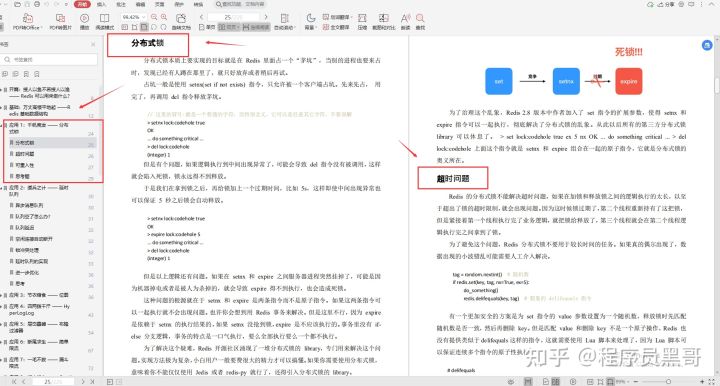The image size is (720, 386).
Task: Click the 全文翻译 full translation icon
Action: pos(326,27)
